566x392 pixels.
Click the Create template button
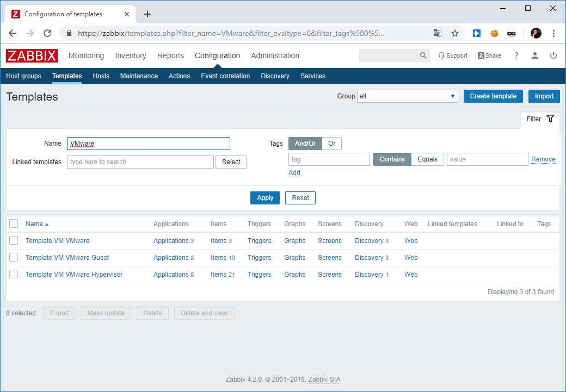pos(493,96)
